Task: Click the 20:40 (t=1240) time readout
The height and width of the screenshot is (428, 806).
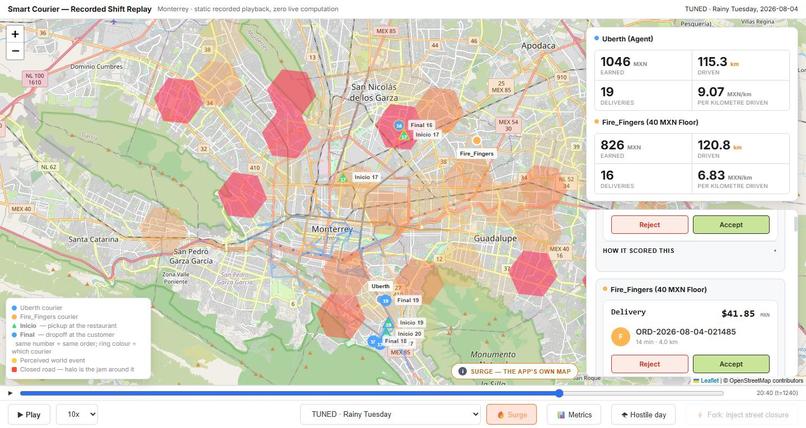Action: [777, 393]
